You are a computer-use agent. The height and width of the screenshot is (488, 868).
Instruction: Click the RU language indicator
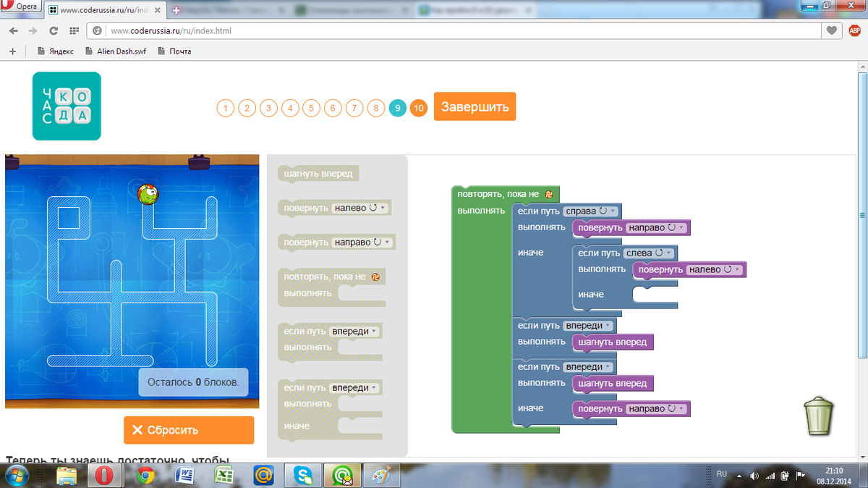point(721,474)
